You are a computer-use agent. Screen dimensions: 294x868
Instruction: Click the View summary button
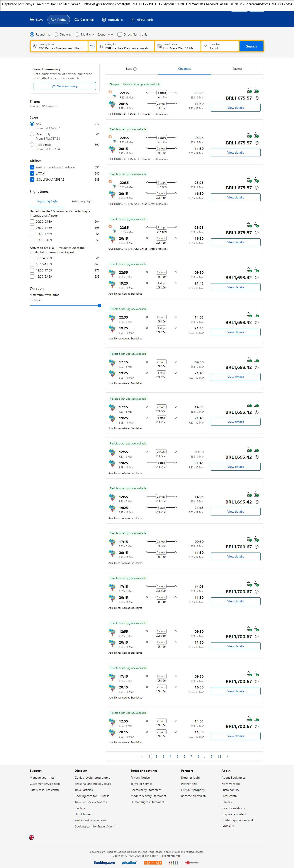pyautogui.click(x=64, y=86)
